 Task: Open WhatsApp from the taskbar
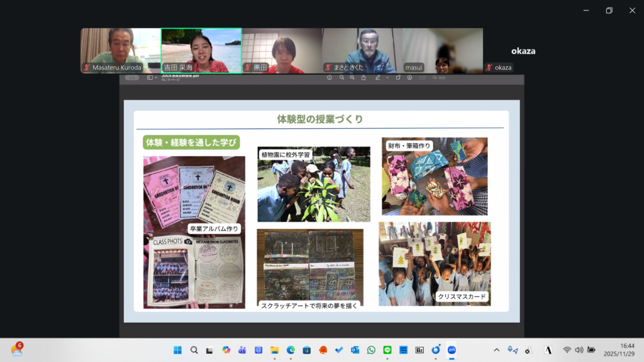(x=371, y=350)
